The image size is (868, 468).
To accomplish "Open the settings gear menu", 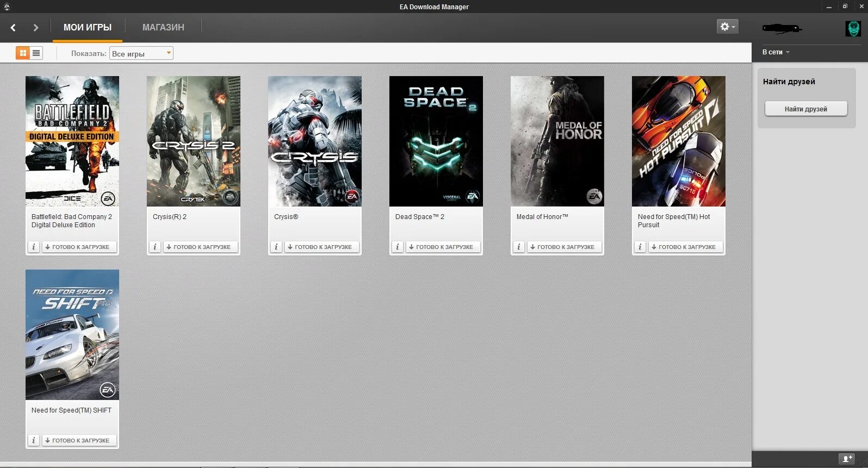I will click(727, 26).
